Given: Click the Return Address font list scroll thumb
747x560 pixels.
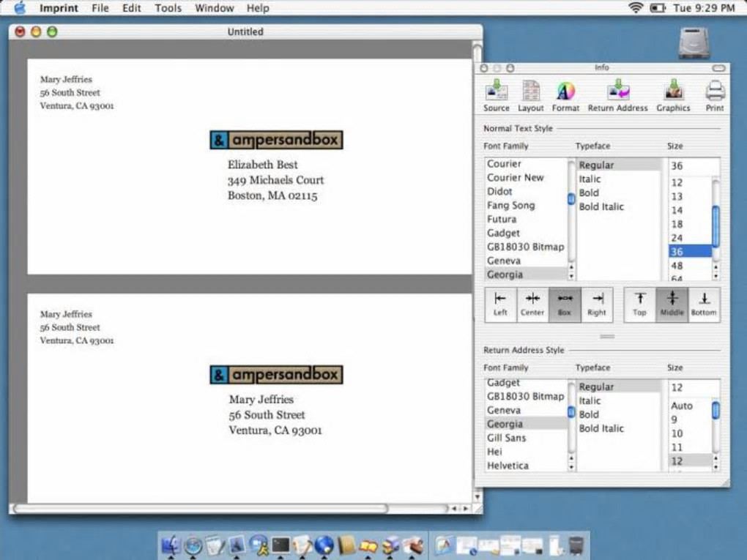Looking at the screenshot, I should coord(571,412).
